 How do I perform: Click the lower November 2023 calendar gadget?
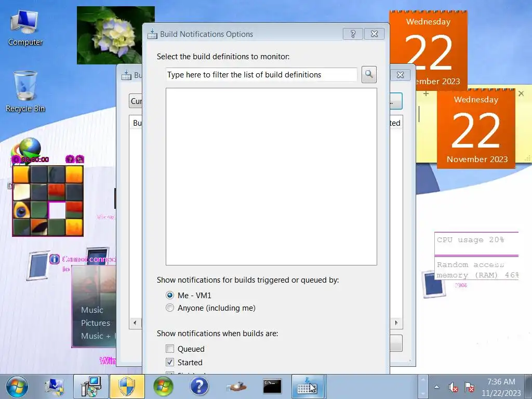pyautogui.click(x=476, y=129)
